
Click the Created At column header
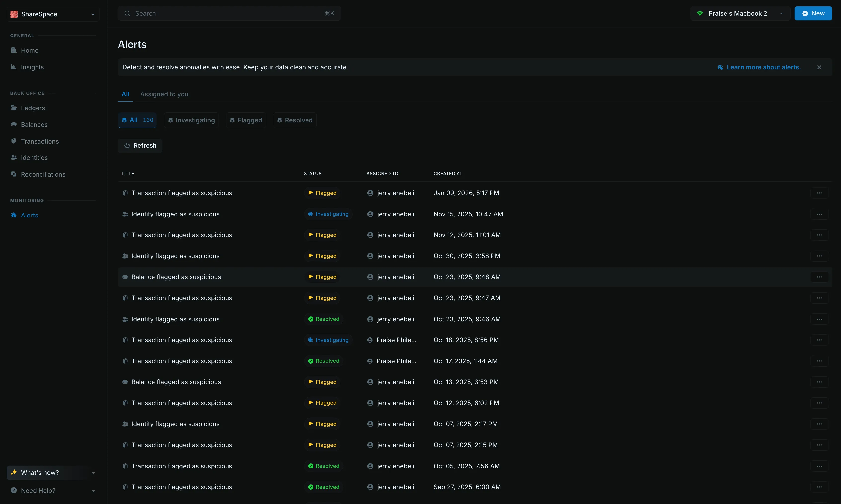(x=448, y=174)
